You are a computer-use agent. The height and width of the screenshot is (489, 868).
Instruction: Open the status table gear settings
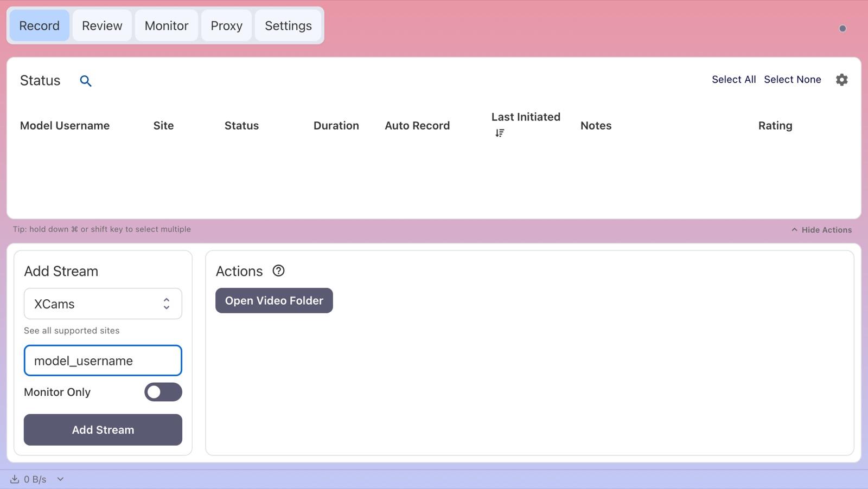841,80
